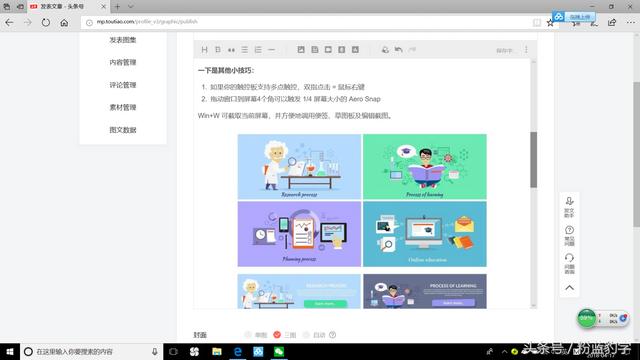The width and height of the screenshot is (640, 360).
Task: Select the 发表文章 - 头条号 browser tab
Action: click(67, 7)
